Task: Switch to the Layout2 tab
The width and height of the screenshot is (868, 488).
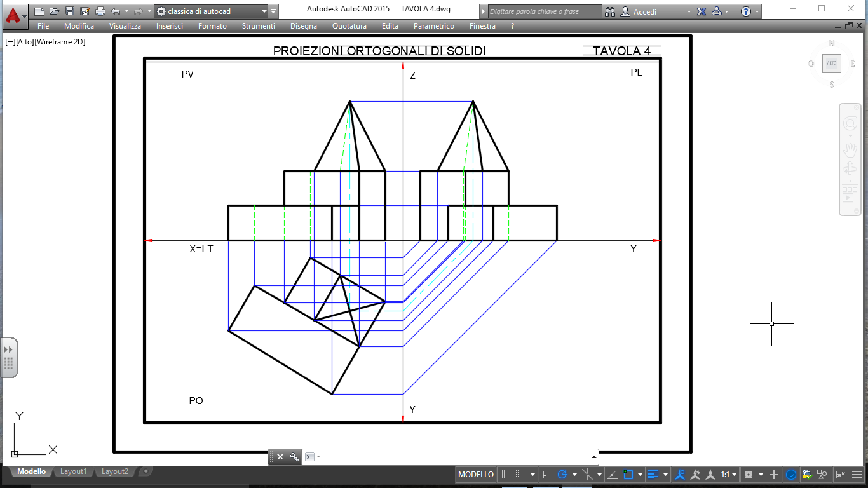Action: pos(115,471)
